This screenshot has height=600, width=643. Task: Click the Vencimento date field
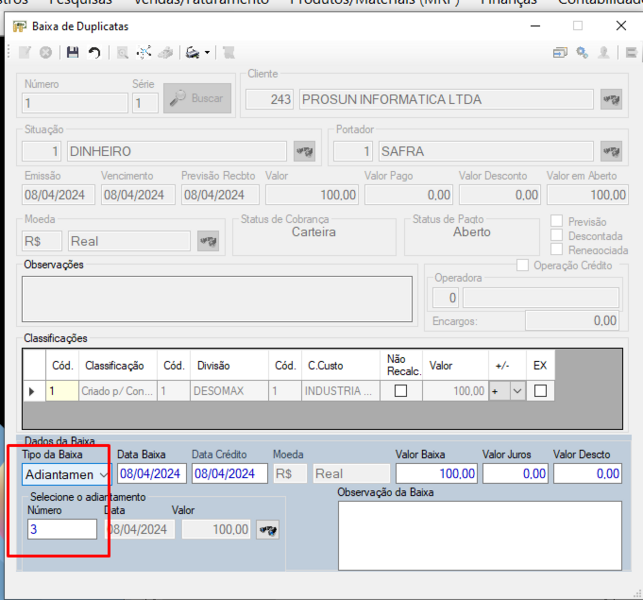point(138,194)
